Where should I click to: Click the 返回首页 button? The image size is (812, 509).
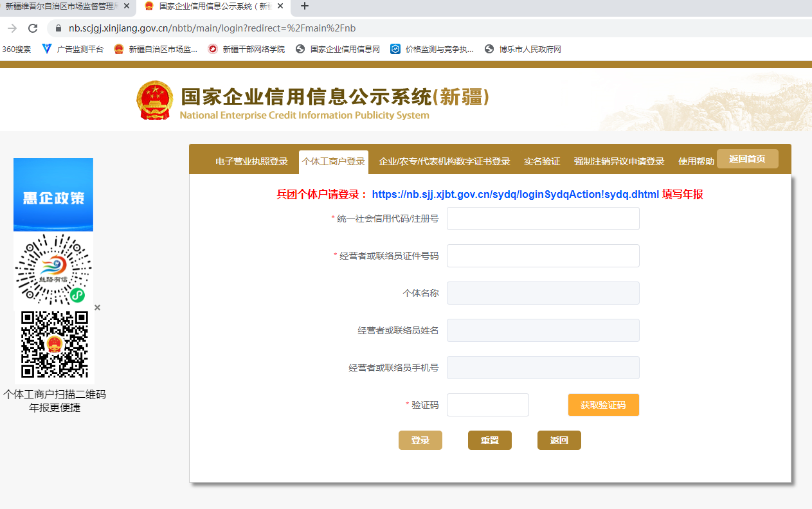[747, 159]
